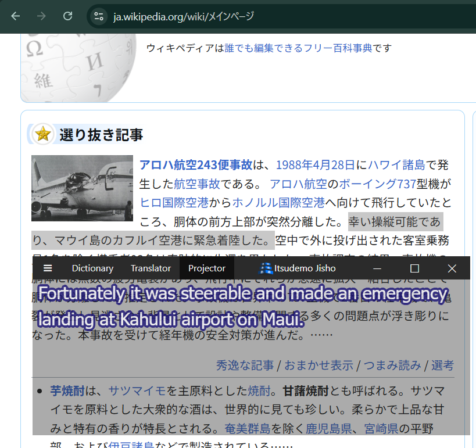The height and width of the screenshot is (448, 476).
Task: Minimize the Itsudemo Jisho window
Action: (377, 268)
